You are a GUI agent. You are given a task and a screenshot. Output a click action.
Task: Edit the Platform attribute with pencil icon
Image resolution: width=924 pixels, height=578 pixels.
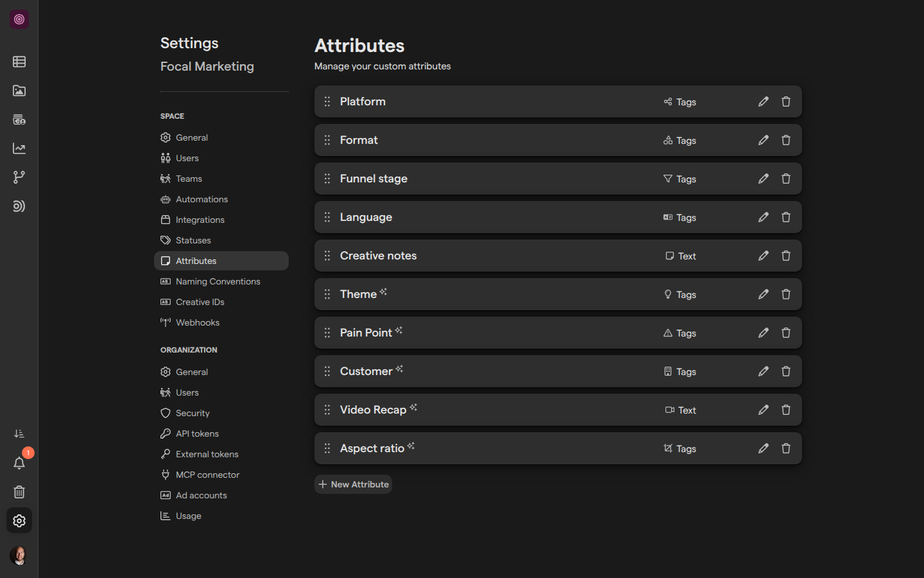point(763,101)
